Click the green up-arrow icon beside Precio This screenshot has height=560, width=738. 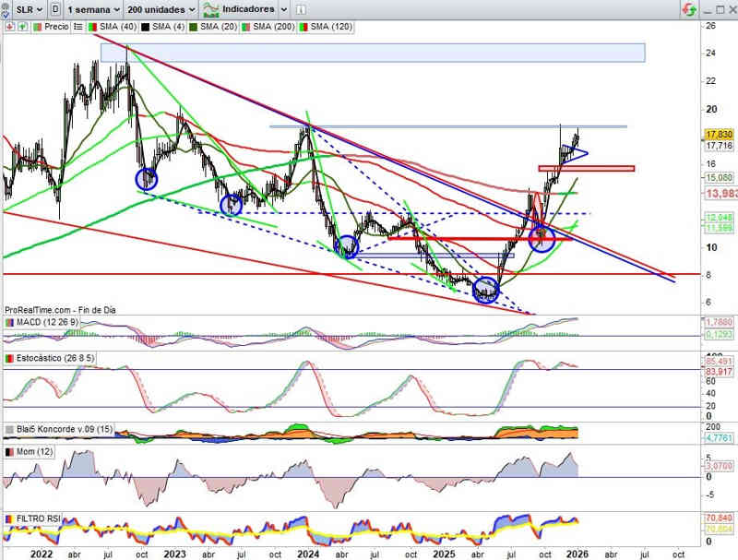pos(23,27)
